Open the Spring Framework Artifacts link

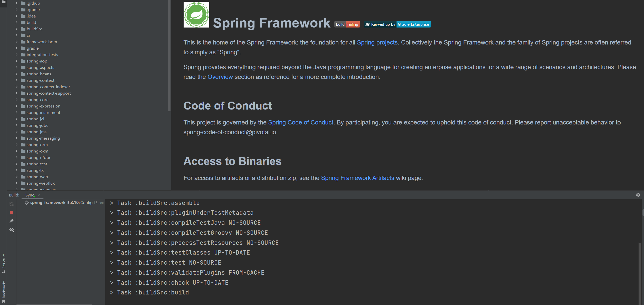[357, 178]
